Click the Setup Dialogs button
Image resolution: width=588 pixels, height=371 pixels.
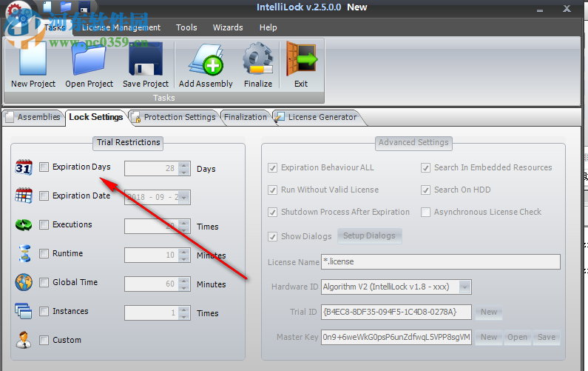369,235
